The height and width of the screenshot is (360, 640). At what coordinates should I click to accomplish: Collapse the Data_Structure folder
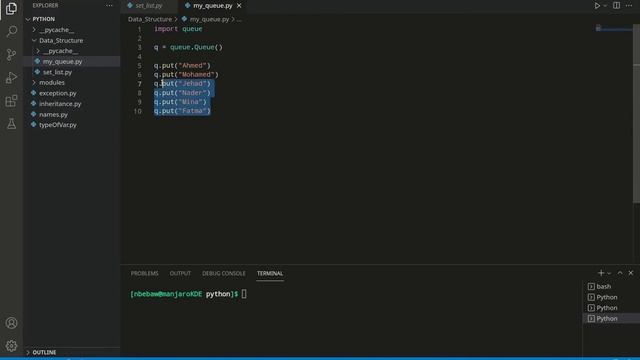[x=61, y=40]
